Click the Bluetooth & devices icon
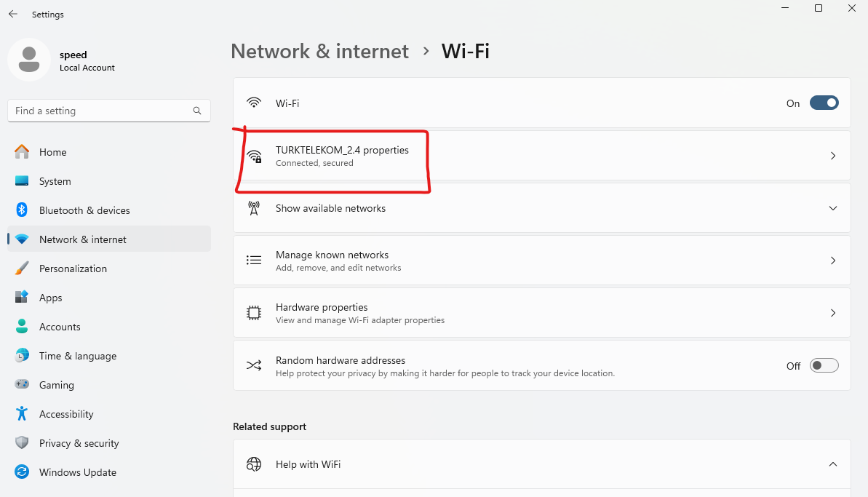Screen dimensions: 868x497 22,210
